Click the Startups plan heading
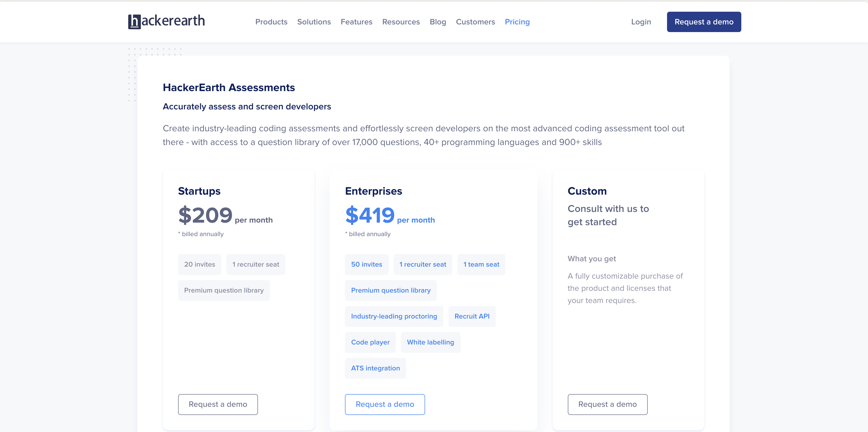This screenshot has width=868, height=432. click(x=199, y=191)
